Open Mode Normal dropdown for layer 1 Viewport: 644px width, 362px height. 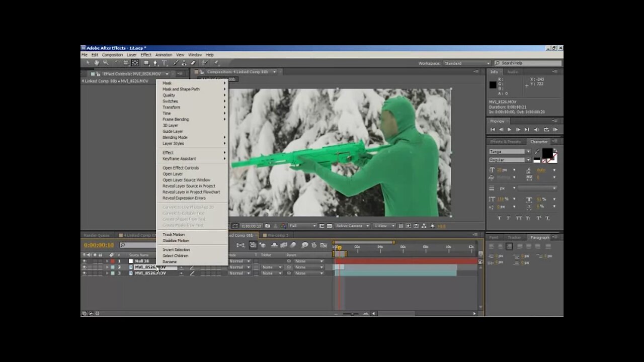coord(240,261)
